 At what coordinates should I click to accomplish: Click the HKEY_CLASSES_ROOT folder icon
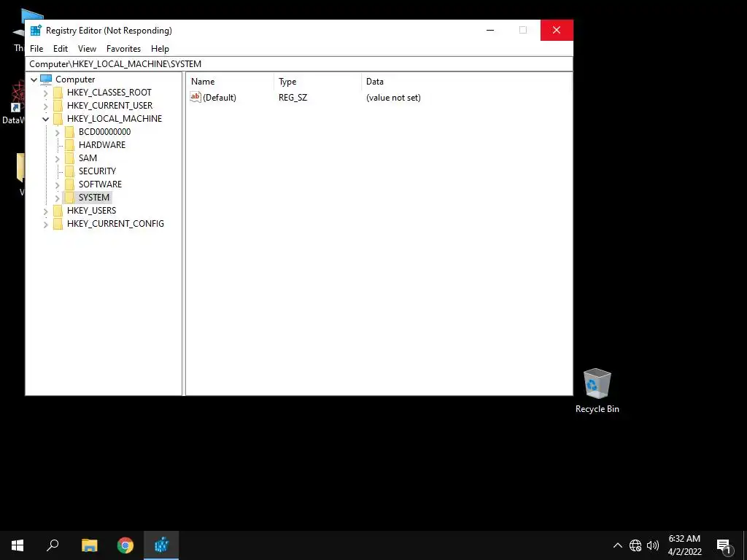click(x=58, y=93)
